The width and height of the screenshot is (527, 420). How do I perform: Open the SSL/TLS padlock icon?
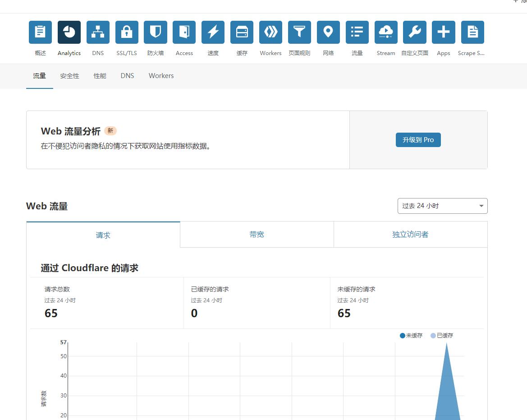(127, 32)
